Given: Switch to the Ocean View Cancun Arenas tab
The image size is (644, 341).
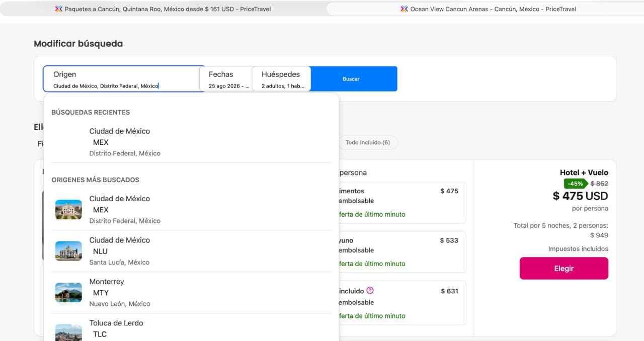Looking at the screenshot, I should click(x=485, y=9).
